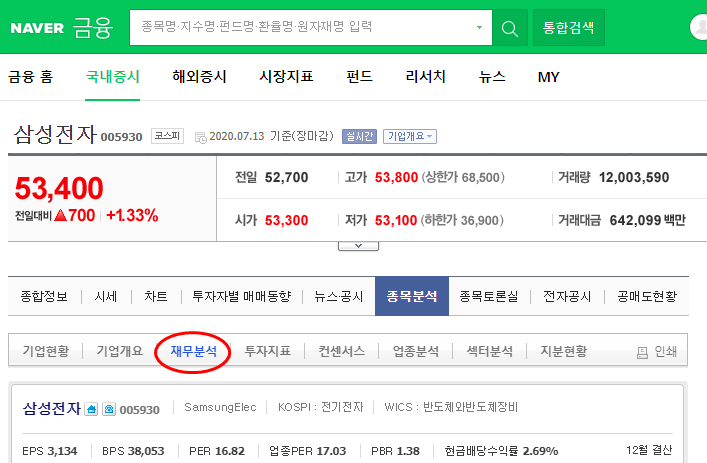Select the 국내증시 menu

click(x=113, y=77)
